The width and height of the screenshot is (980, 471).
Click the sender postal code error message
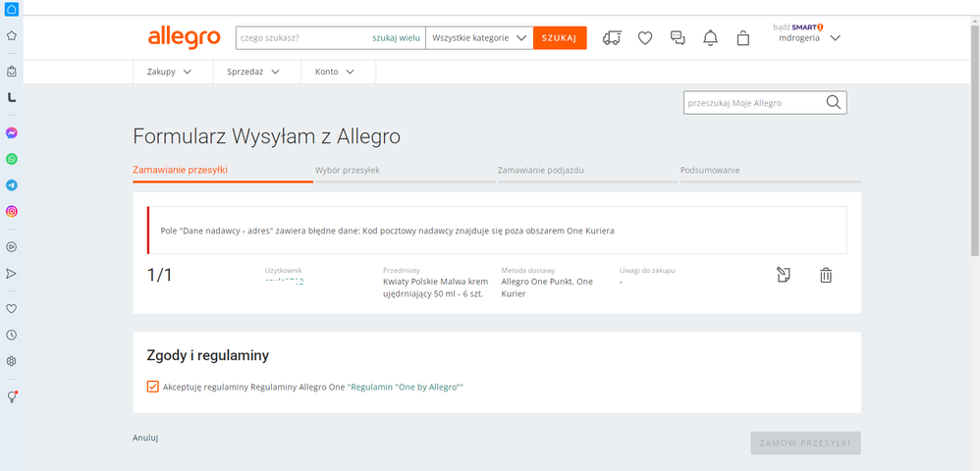[x=388, y=231]
